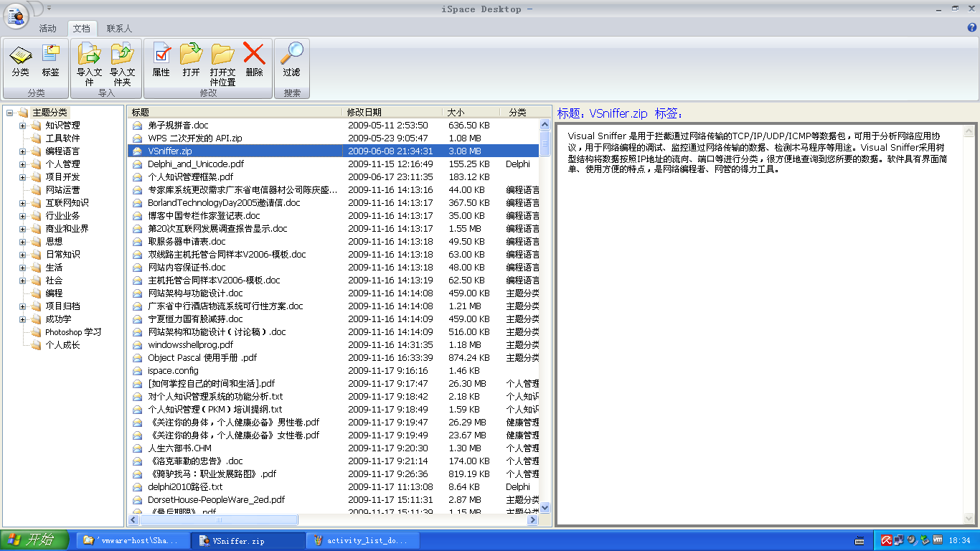The height and width of the screenshot is (551, 980).
Task: Switch to the VSniffer.zip taskbar window
Action: 248,541
